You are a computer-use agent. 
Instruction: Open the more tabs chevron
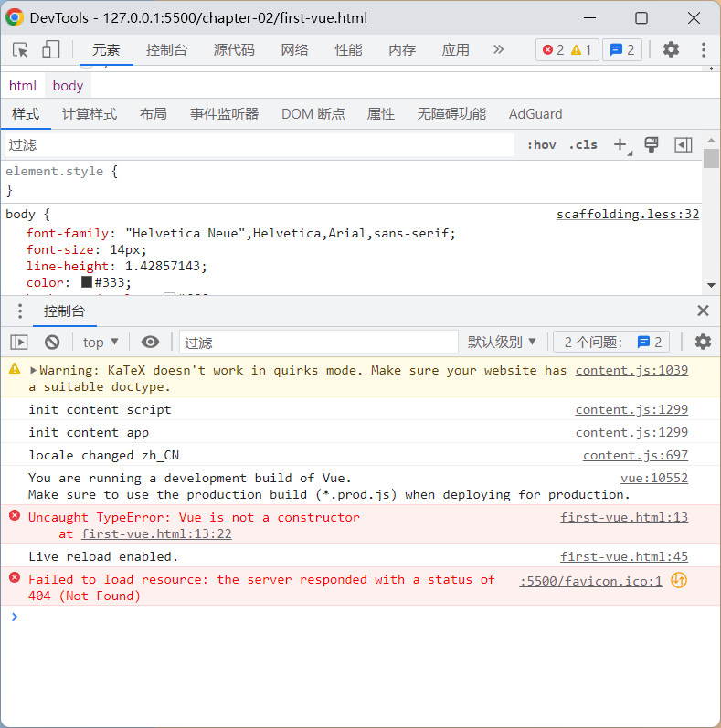coord(498,49)
